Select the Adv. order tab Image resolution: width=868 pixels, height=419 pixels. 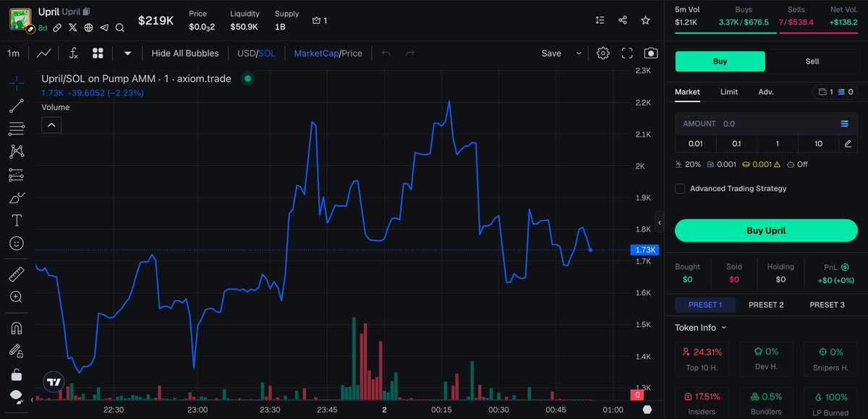click(766, 92)
